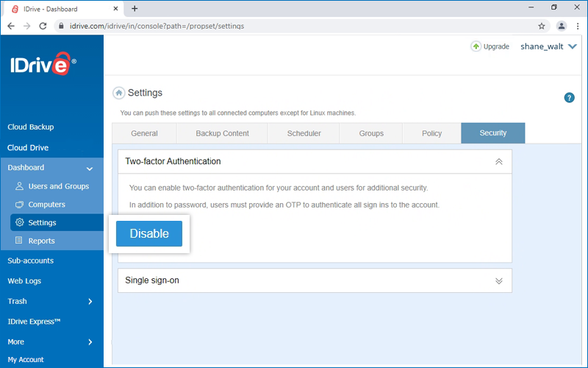Go to Users and Groups
Screen dimensions: 588x368
59,186
